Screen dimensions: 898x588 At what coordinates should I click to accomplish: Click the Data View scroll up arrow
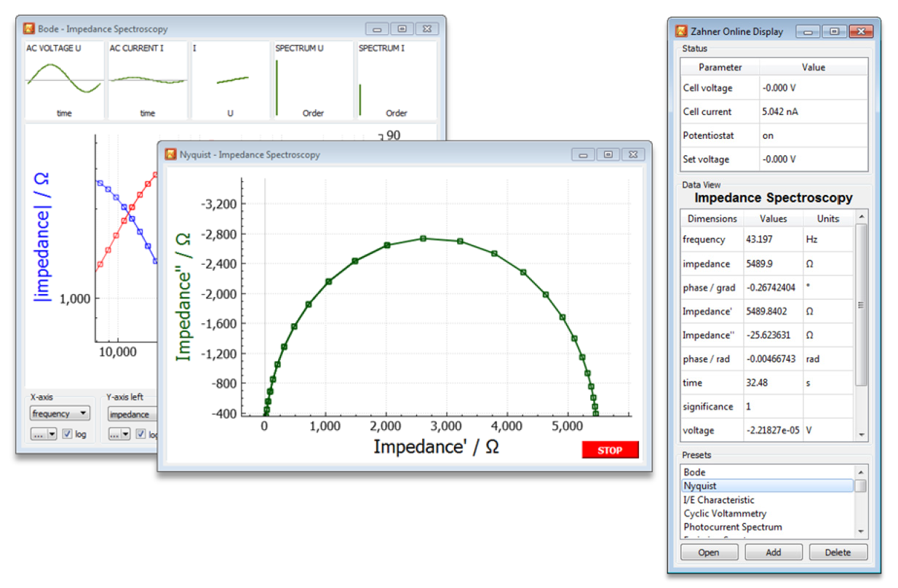pyautogui.click(x=861, y=217)
